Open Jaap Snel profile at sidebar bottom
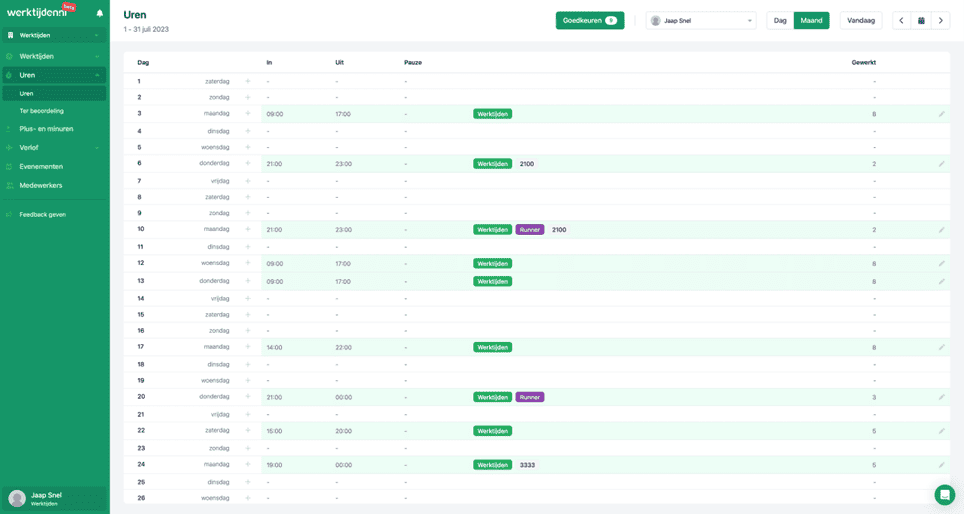 [x=54, y=499]
